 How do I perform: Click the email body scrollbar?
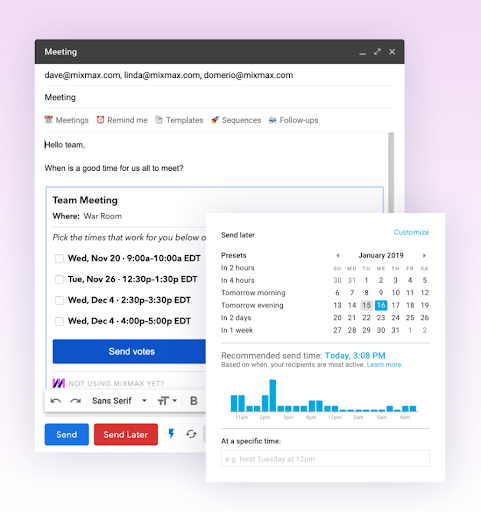click(x=391, y=172)
